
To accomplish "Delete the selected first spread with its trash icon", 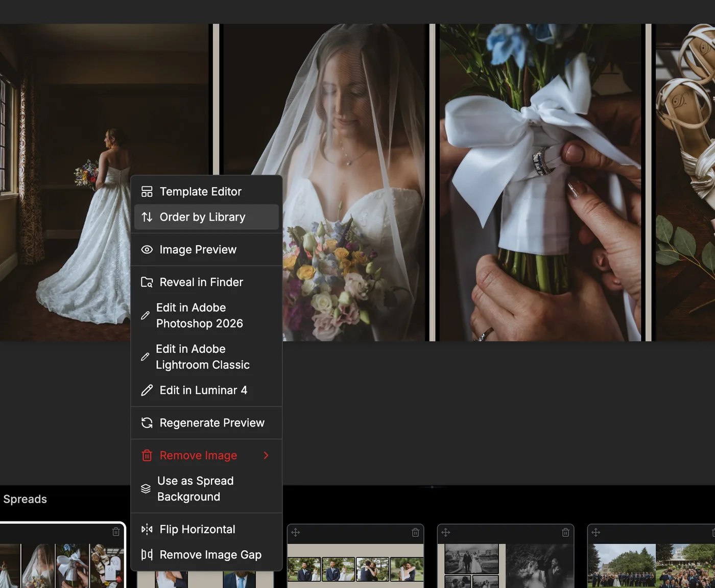I will tap(116, 532).
